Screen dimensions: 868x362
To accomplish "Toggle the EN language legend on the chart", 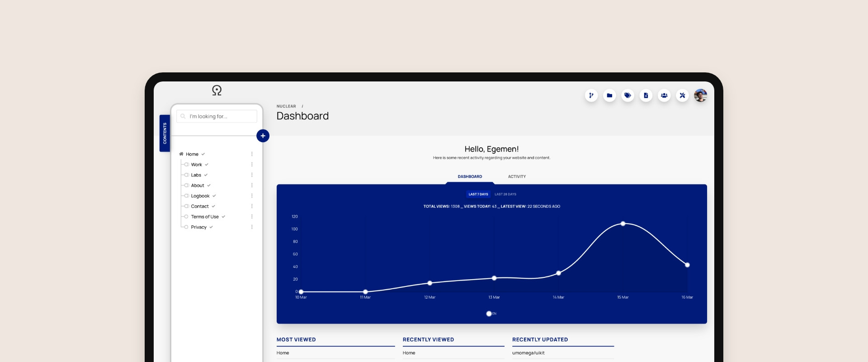I will pos(489,314).
